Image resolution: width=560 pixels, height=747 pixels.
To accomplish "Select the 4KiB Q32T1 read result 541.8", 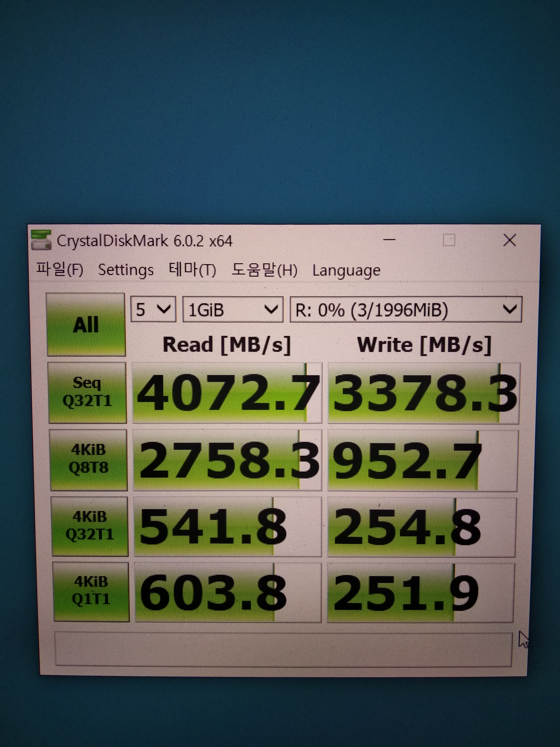I will click(x=228, y=526).
